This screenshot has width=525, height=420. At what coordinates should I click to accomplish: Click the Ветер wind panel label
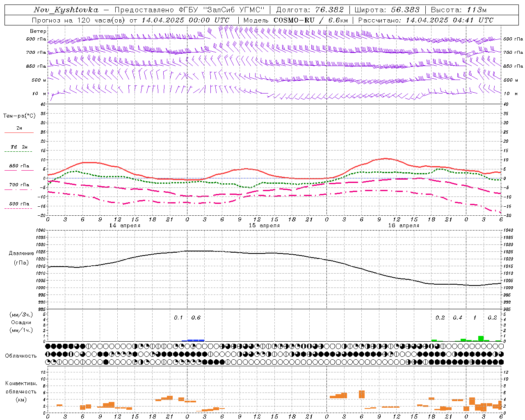click(x=38, y=31)
